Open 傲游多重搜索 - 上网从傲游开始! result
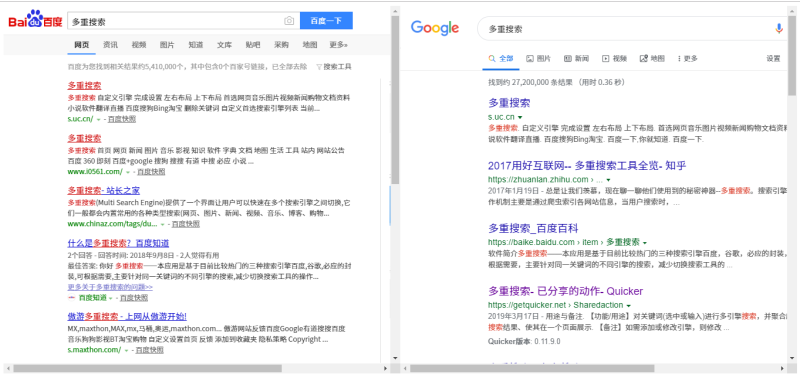 127,316
